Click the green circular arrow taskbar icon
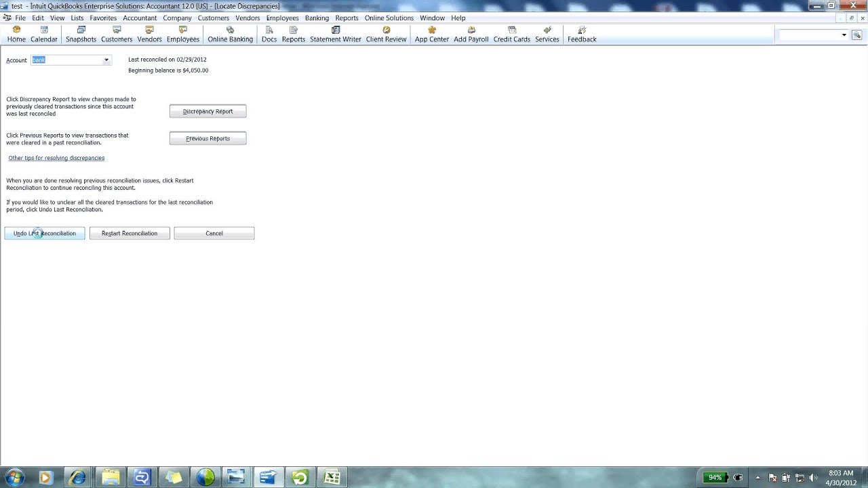Image resolution: width=868 pixels, height=488 pixels. pyautogui.click(x=300, y=477)
